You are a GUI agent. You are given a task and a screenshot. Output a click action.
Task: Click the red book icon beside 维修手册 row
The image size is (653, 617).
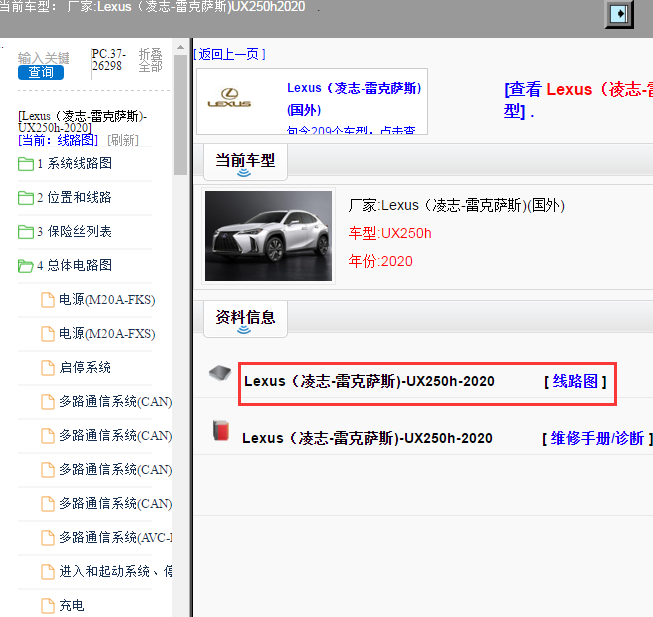221,430
